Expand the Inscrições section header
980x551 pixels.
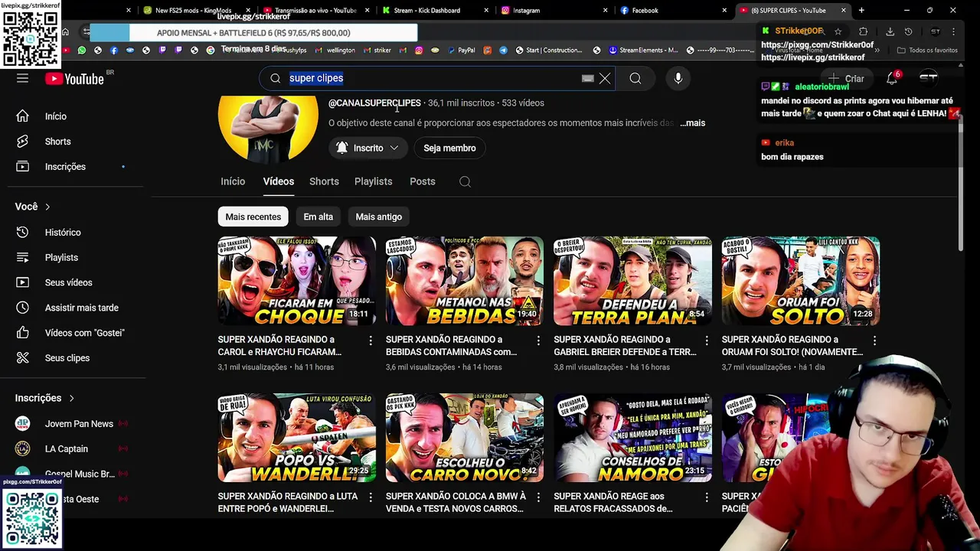(44, 398)
